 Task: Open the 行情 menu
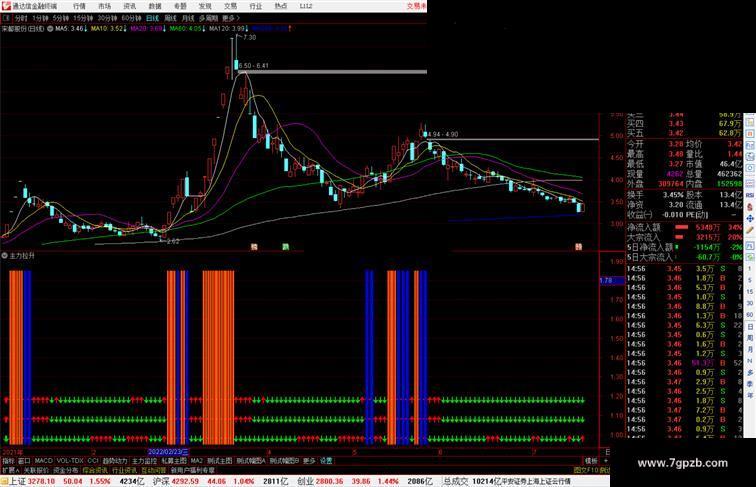(79, 6)
